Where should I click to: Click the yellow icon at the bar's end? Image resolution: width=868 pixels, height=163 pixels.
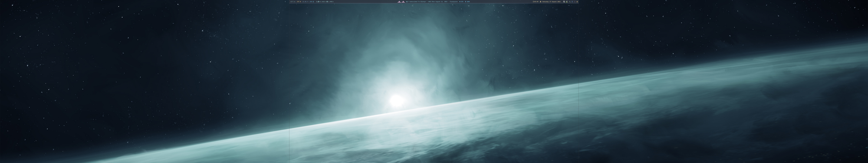(577, 2)
